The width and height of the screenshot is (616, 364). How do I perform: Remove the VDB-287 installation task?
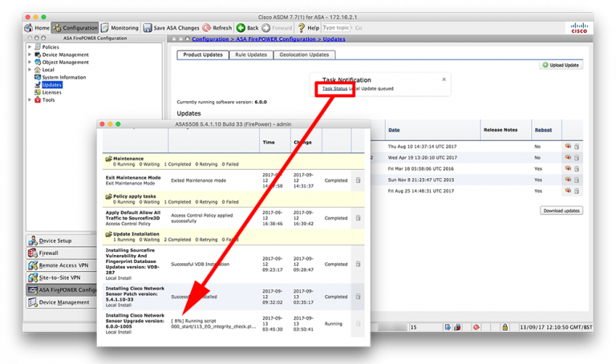pyautogui.click(x=358, y=264)
